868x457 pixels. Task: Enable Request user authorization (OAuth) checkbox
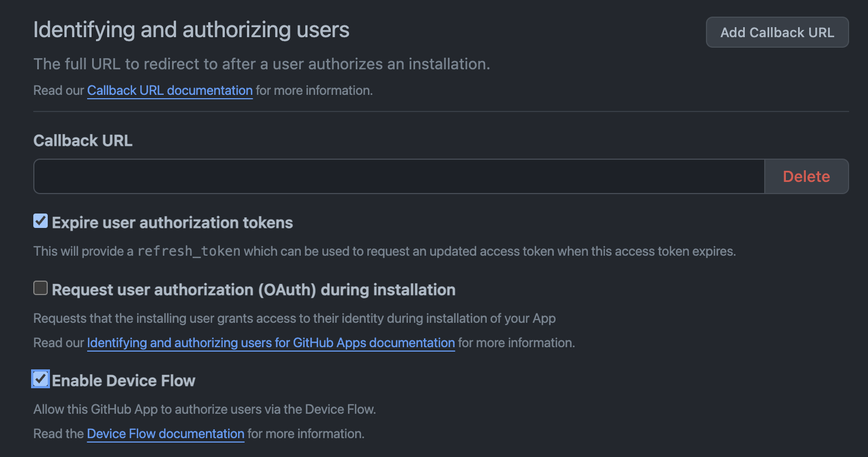[41, 288]
